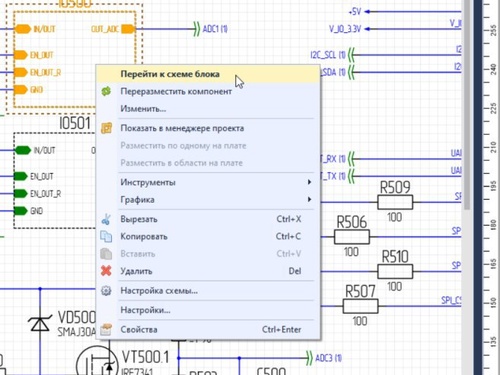Click the gear scheme settings icon
Viewport: 500px width, 375px height.
click(106, 291)
